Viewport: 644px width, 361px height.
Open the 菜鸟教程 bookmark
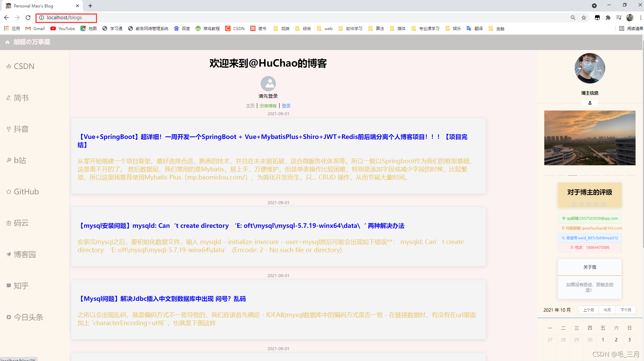tap(208, 28)
